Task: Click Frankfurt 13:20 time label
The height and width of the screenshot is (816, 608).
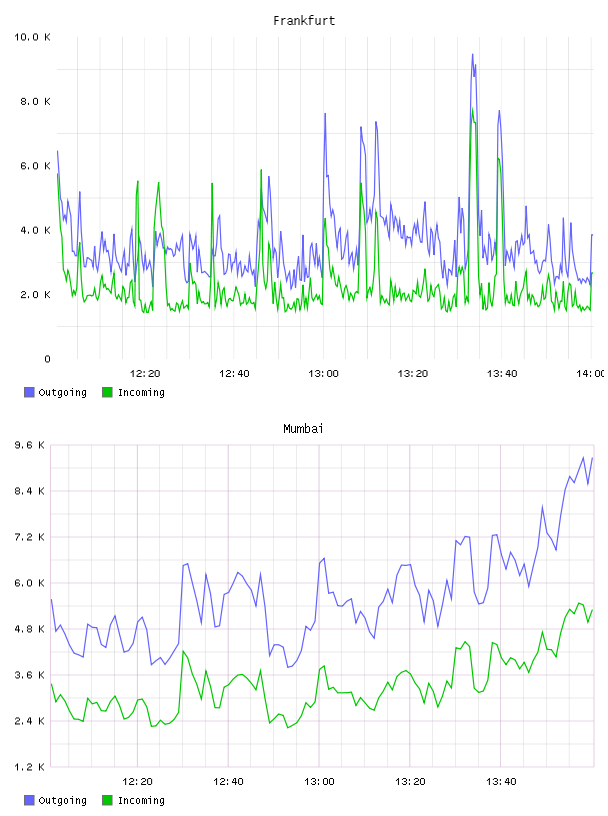Action: 413,374
